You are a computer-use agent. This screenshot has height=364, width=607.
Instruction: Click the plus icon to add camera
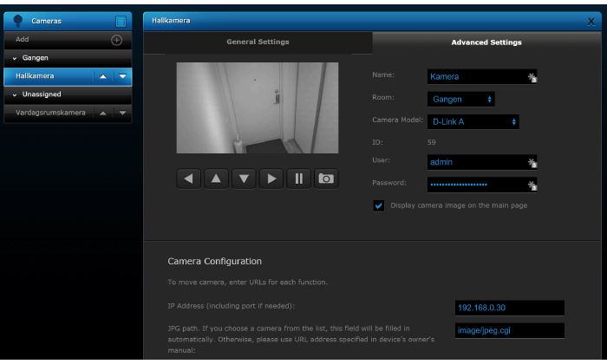click(116, 40)
